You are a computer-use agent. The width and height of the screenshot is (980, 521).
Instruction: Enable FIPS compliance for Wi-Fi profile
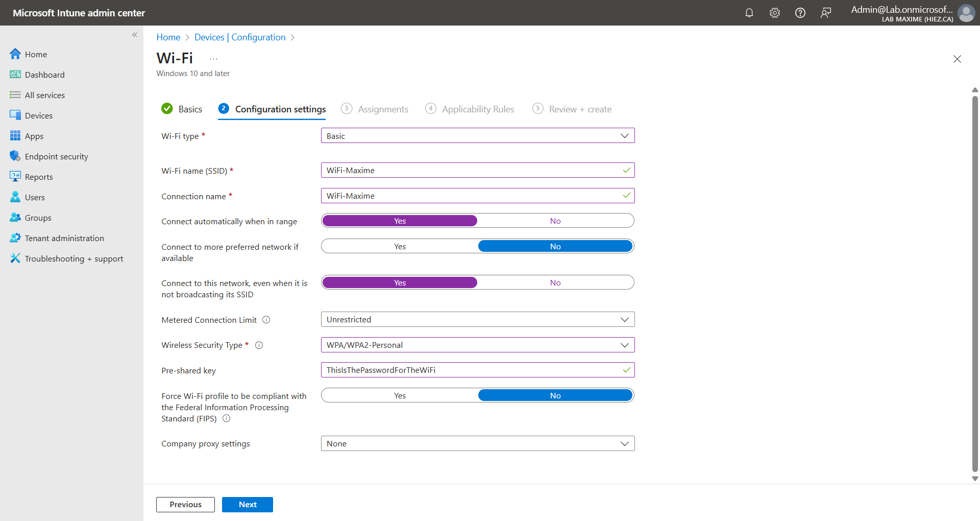[x=400, y=395]
